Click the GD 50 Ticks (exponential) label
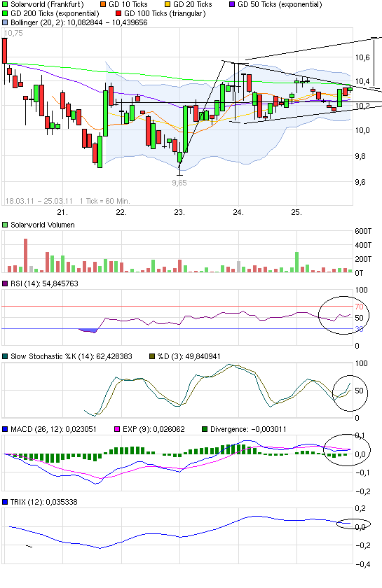This screenshot has height=588, width=382. coord(280,5)
